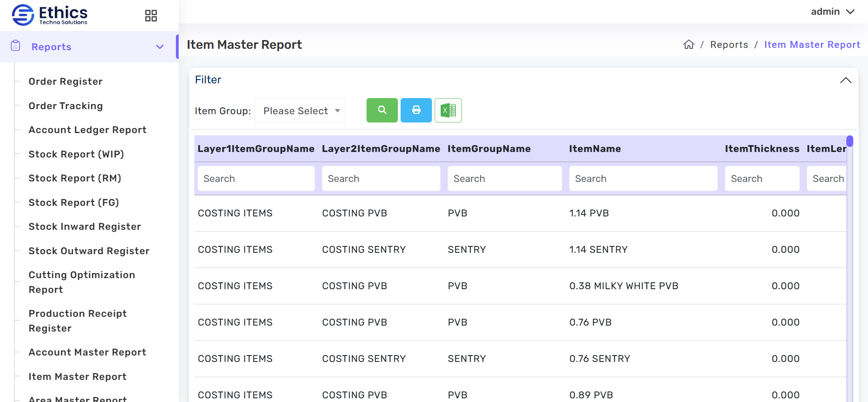Open the Item Group dropdown

click(300, 111)
